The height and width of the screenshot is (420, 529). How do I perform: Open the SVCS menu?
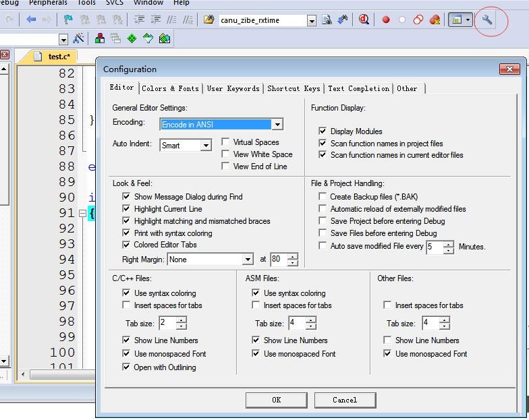pyautogui.click(x=115, y=3)
